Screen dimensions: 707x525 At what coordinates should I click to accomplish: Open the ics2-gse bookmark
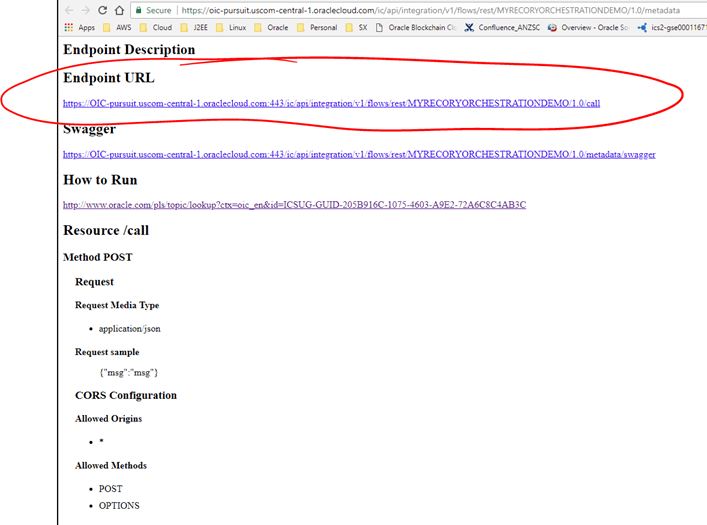(x=670, y=28)
